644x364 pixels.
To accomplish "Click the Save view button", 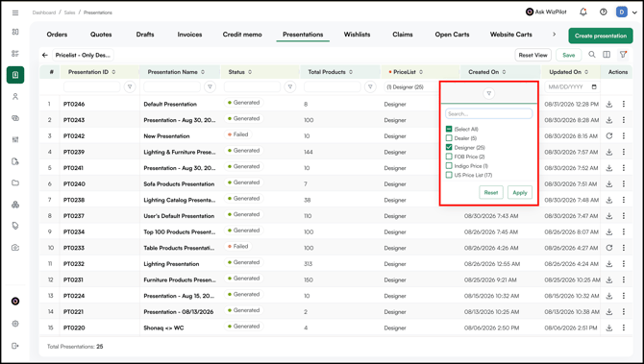I will pos(569,55).
